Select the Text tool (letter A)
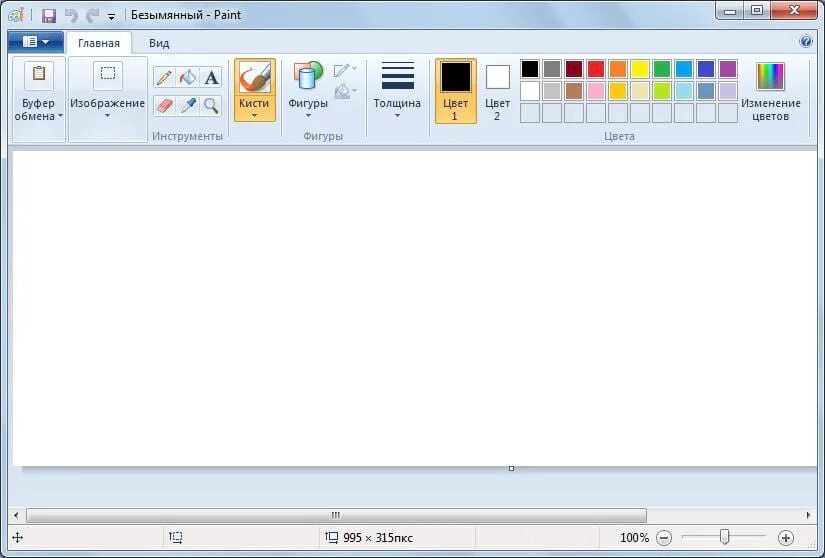 click(x=212, y=78)
